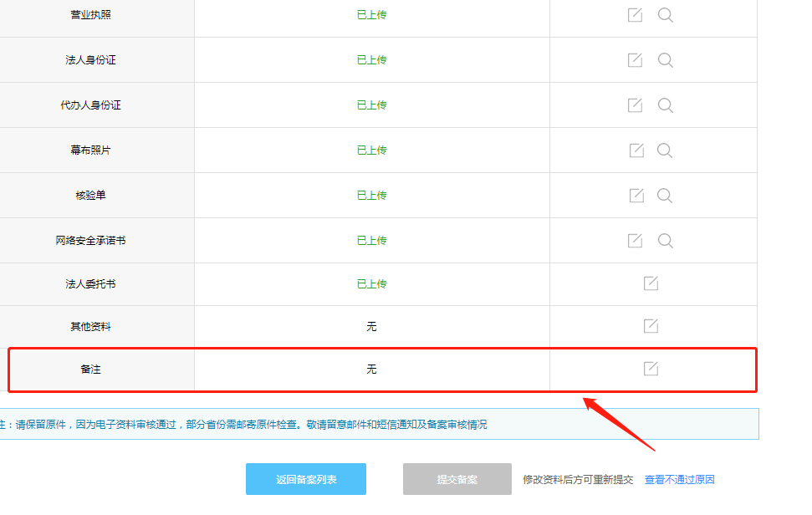Preview the 法人身份证 with magnifier
This screenshot has height=515, width=812.
[665, 60]
